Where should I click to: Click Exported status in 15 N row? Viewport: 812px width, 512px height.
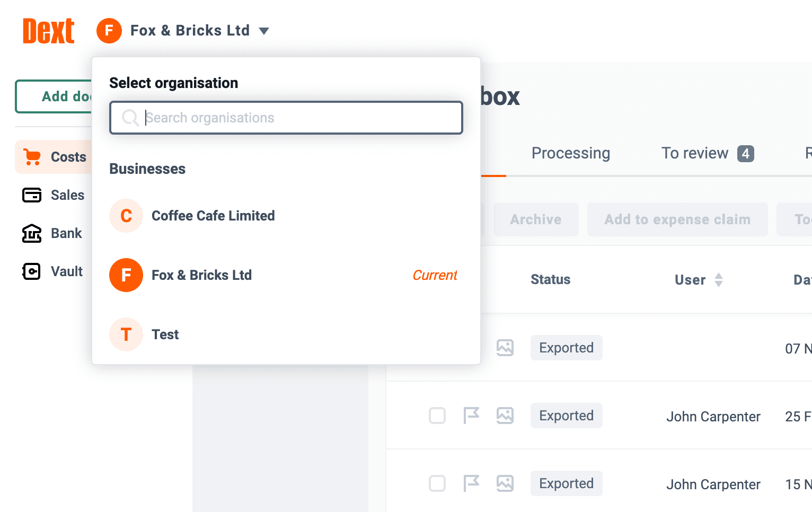pyautogui.click(x=567, y=483)
